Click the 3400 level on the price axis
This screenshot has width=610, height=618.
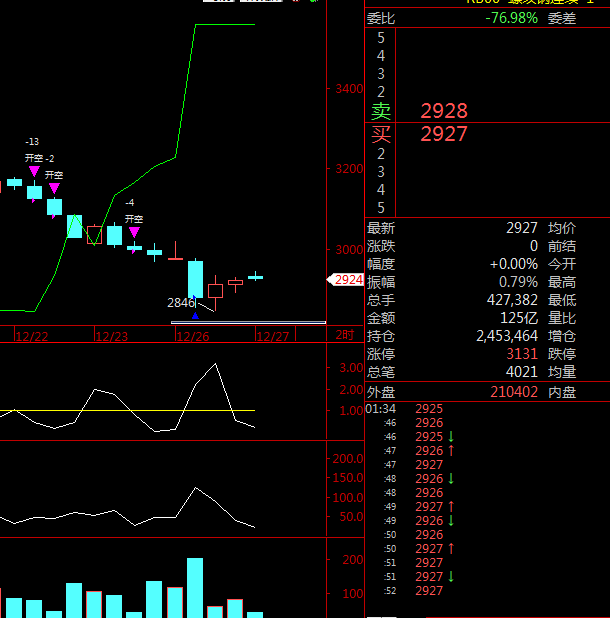coord(349,89)
